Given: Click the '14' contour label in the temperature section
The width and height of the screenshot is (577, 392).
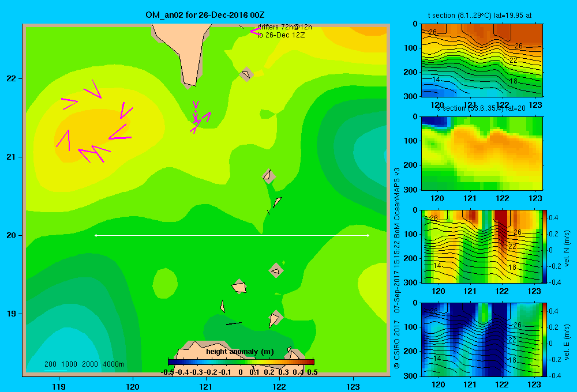Looking at the screenshot, I should [x=436, y=80].
